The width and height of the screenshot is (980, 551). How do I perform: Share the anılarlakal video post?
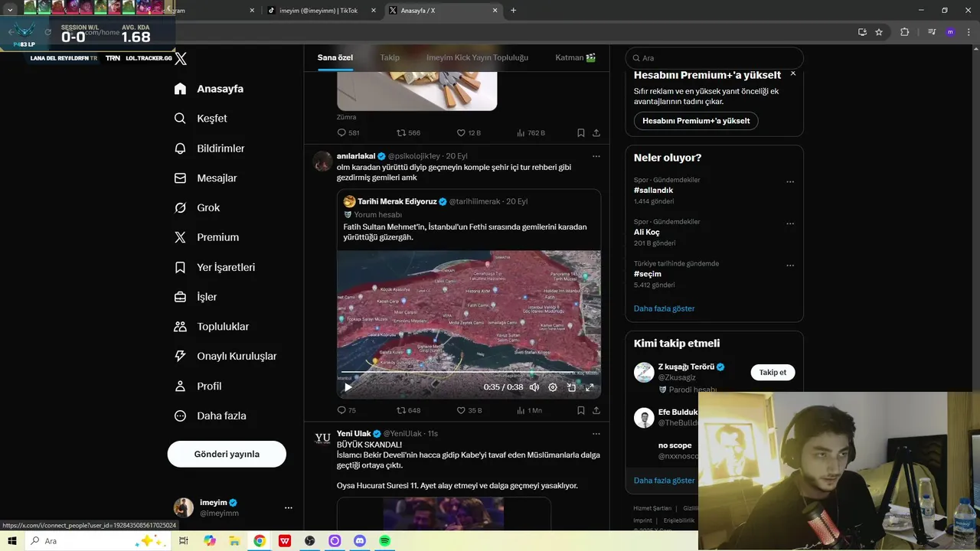(x=596, y=410)
